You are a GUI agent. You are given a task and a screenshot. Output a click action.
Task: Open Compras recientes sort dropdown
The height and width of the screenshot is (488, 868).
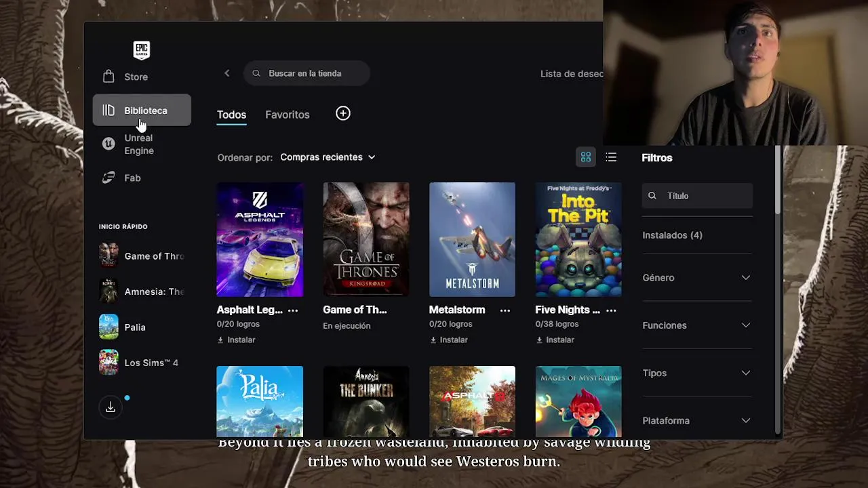[x=328, y=157]
